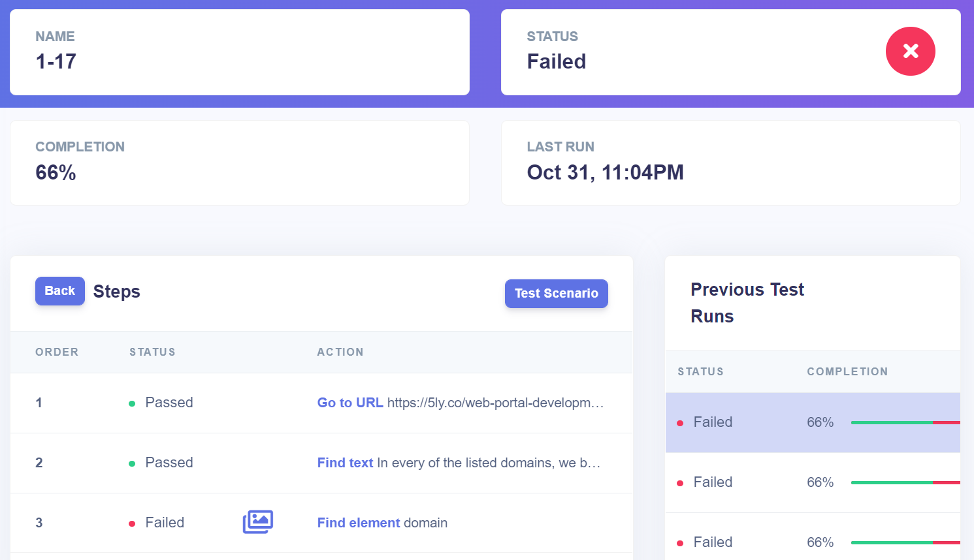Image resolution: width=974 pixels, height=560 pixels.
Task: Select the highlighted first Failed test run
Action: coord(713,422)
